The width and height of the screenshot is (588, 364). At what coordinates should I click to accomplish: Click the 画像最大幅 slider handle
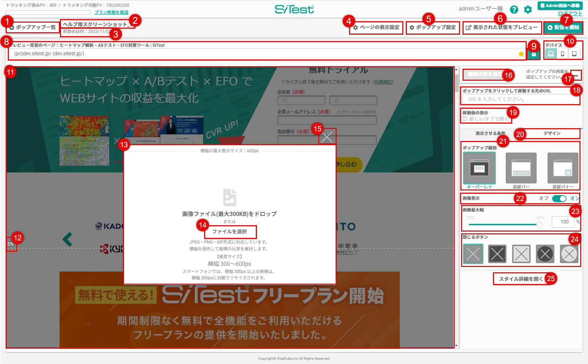pos(539,225)
